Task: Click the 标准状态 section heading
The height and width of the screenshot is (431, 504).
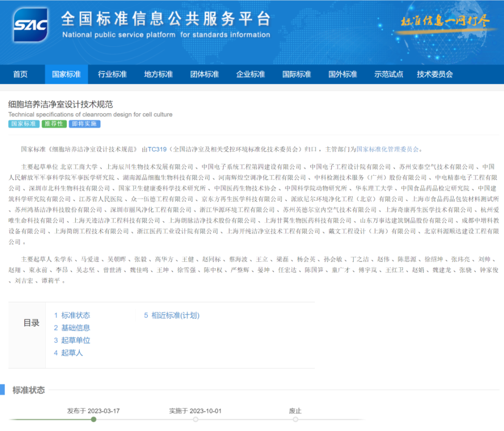Action: coord(28,390)
